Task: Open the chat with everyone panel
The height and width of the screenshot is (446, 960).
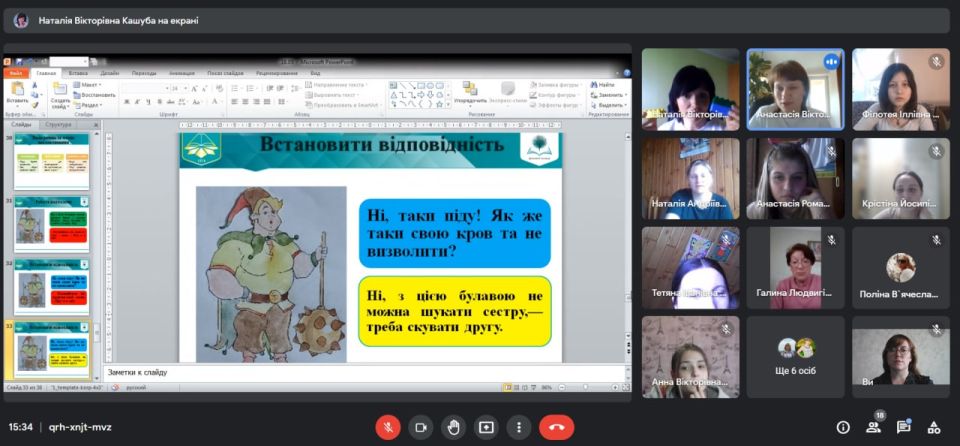Action: point(904,427)
